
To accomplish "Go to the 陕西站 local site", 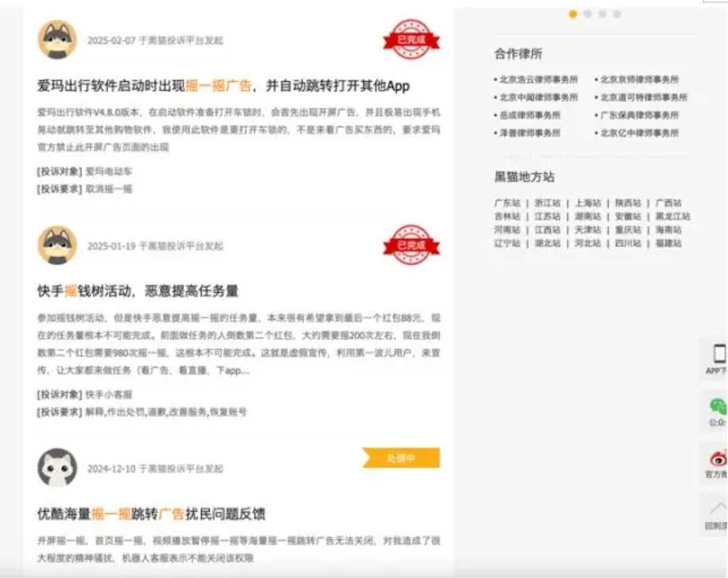I will pyautogui.click(x=628, y=203).
